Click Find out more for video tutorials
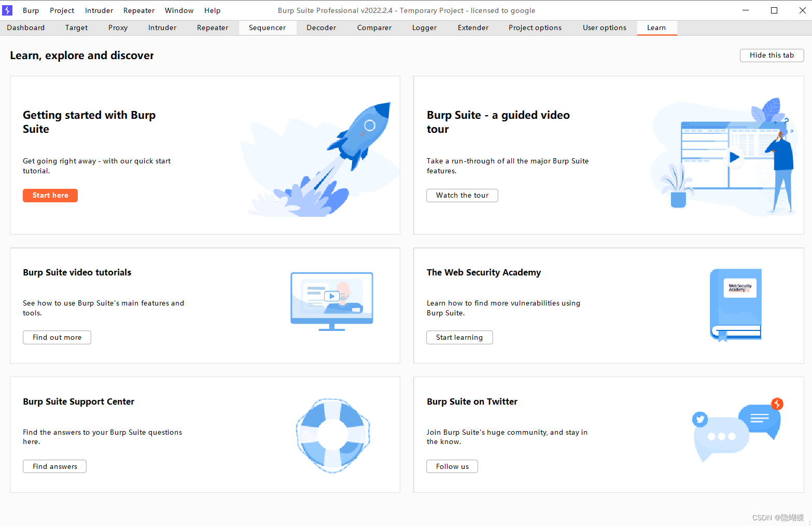The image size is (812, 526). point(57,338)
